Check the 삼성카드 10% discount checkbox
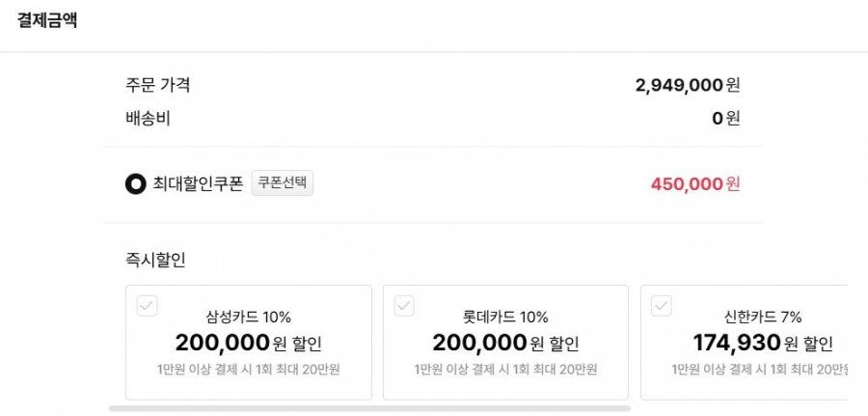 point(147,306)
